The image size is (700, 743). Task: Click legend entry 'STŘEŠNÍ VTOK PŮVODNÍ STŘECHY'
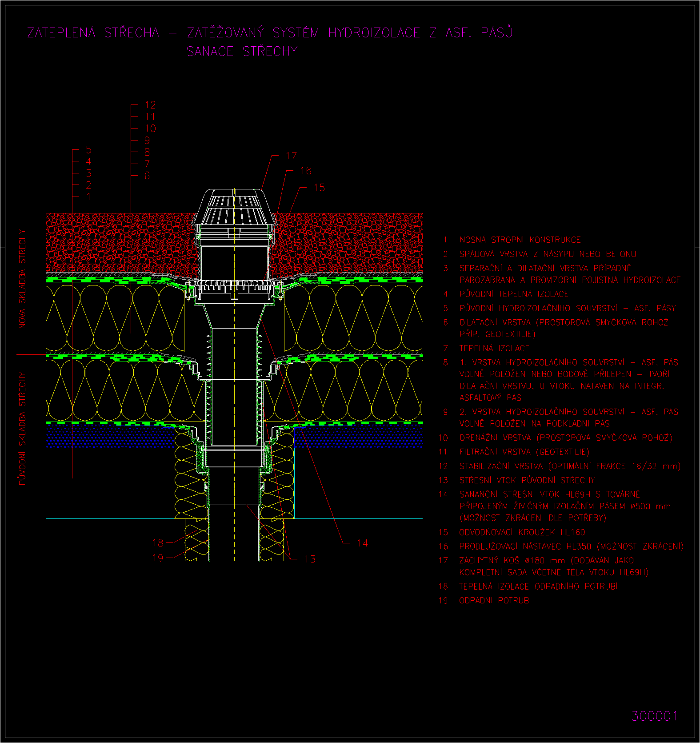click(x=527, y=480)
